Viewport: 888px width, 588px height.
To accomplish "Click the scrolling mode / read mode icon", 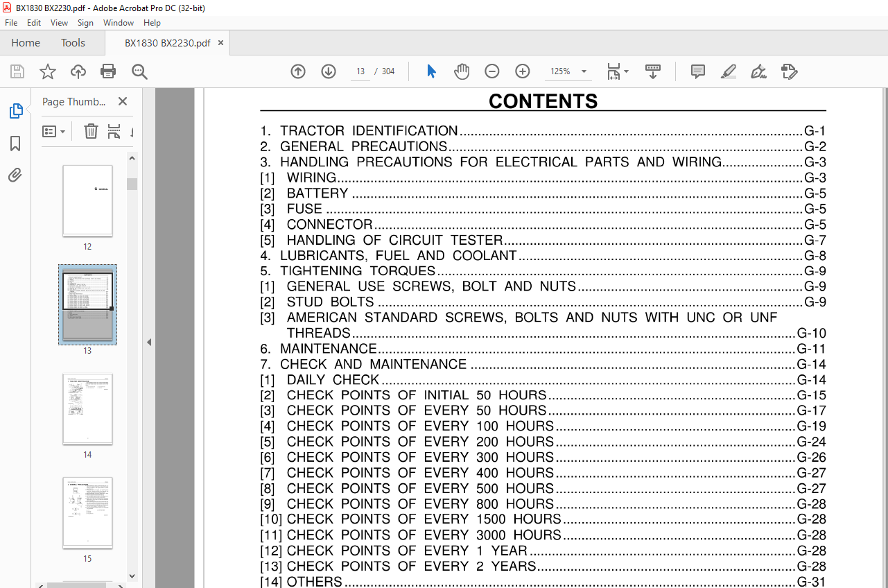I will 653,71.
